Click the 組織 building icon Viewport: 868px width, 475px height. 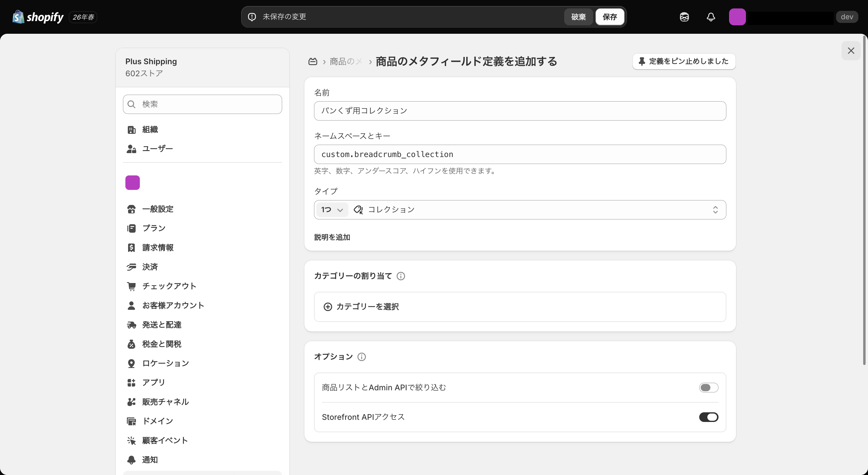(131, 130)
